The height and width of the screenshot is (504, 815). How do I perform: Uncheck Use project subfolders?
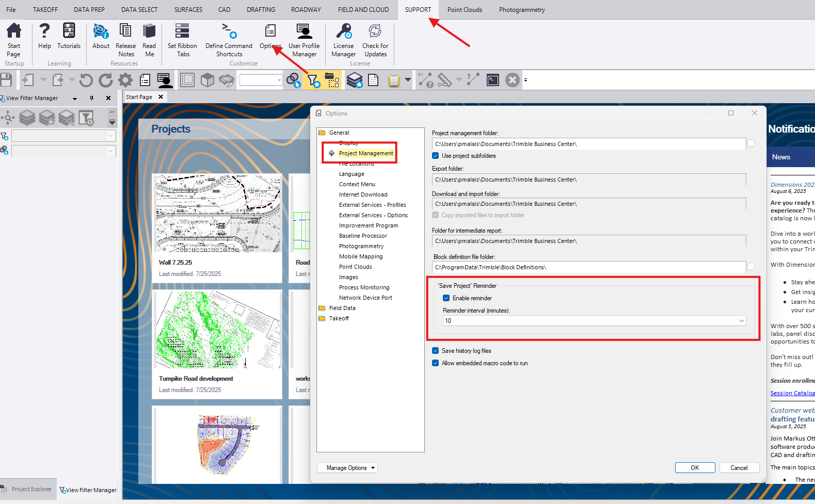pos(436,156)
